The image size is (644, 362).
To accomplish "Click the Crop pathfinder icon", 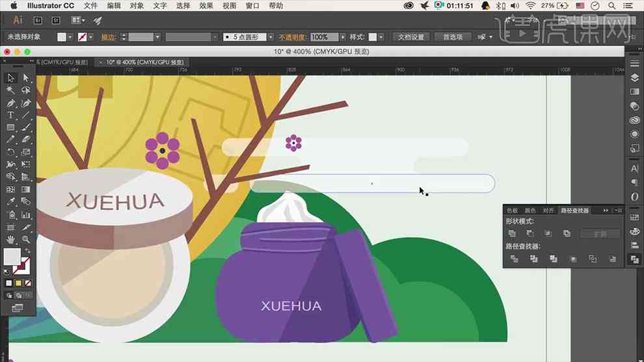I will [573, 259].
